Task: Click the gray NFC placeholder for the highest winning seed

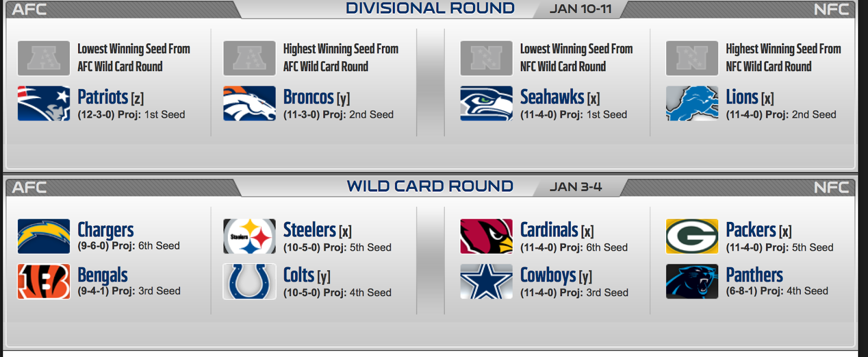Action: (x=692, y=58)
